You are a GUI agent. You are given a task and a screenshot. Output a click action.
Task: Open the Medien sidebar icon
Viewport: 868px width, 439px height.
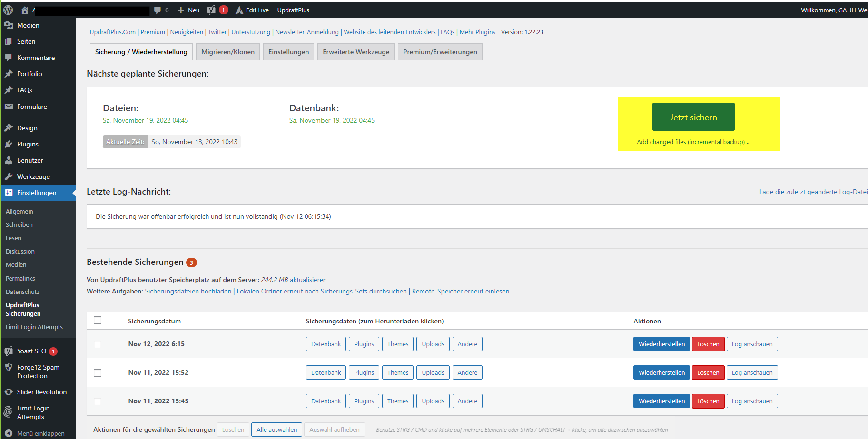[9, 25]
